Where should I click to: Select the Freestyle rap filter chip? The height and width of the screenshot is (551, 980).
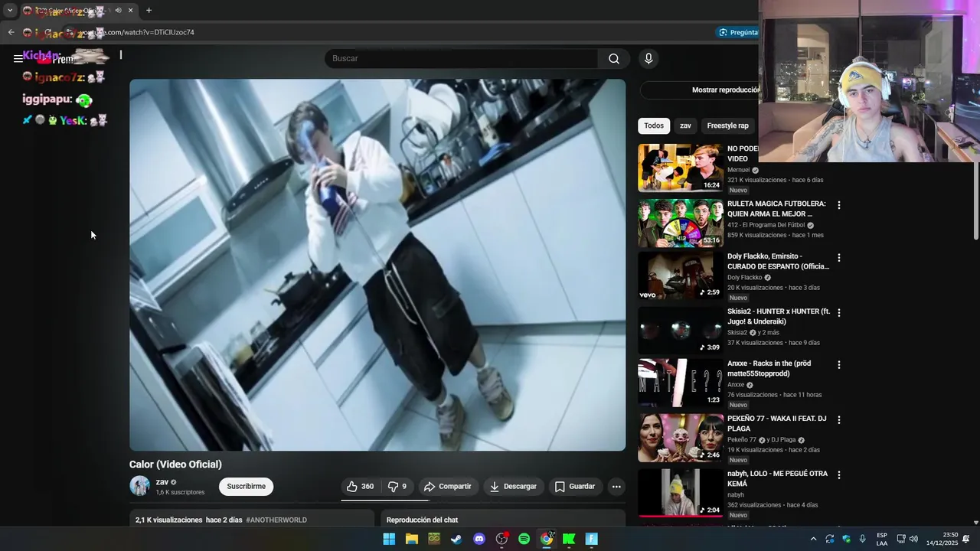point(727,126)
